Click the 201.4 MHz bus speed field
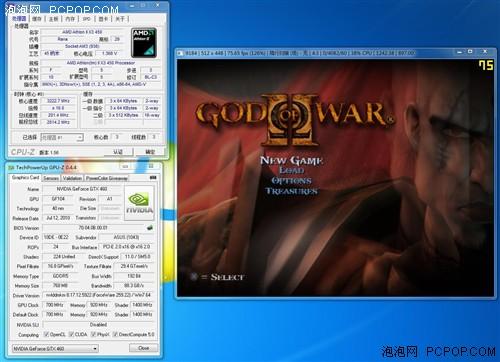Screen dimensions: 500x362 (x=58, y=115)
